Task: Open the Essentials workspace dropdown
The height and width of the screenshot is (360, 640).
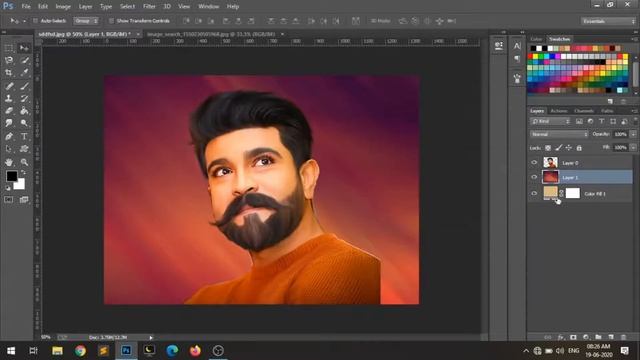Action: point(608,21)
